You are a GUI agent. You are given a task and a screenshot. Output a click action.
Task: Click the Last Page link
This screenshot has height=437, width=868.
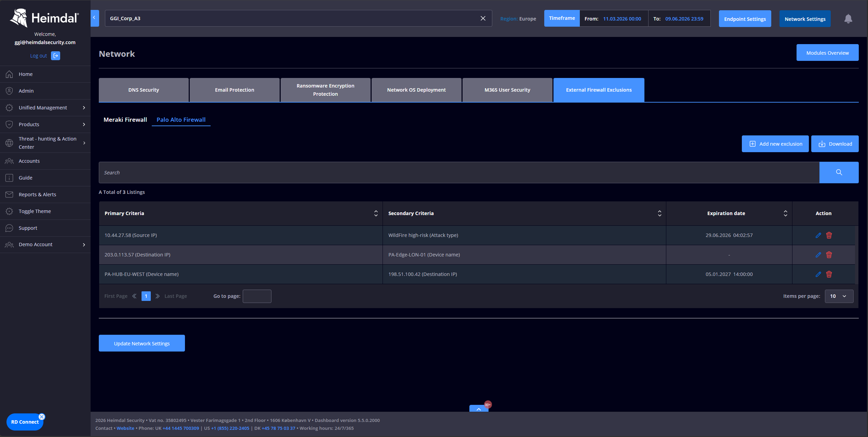176,296
